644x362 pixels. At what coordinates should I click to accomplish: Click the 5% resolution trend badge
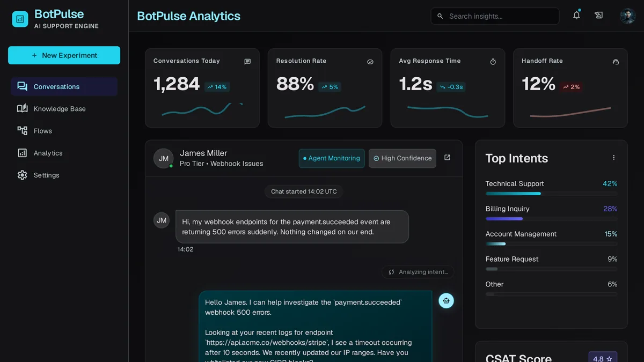pyautogui.click(x=330, y=87)
